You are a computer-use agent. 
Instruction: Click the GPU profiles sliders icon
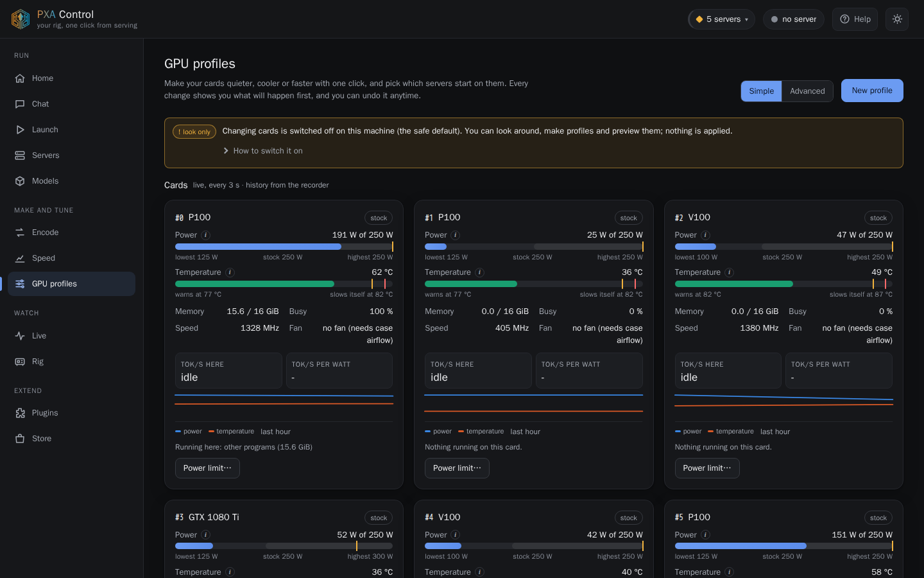[20, 284]
